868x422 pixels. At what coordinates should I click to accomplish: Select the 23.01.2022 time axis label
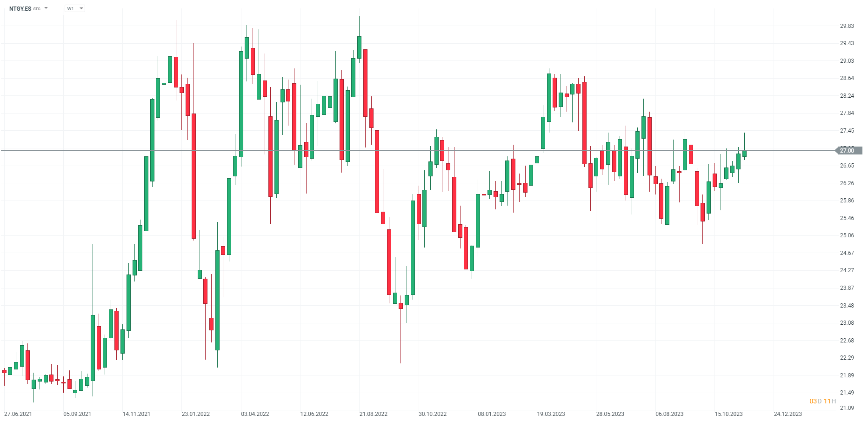click(x=196, y=414)
